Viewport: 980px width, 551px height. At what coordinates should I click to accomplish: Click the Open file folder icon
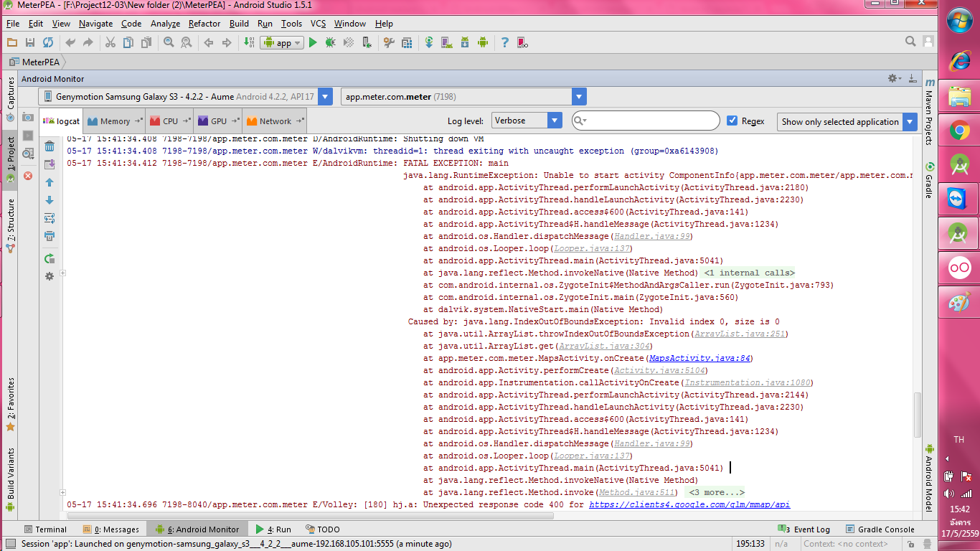pyautogui.click(x=12, y=43)
